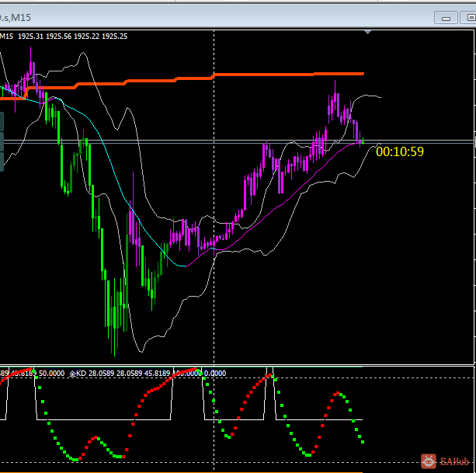Click the 全KD indicator label

(78, 373)
